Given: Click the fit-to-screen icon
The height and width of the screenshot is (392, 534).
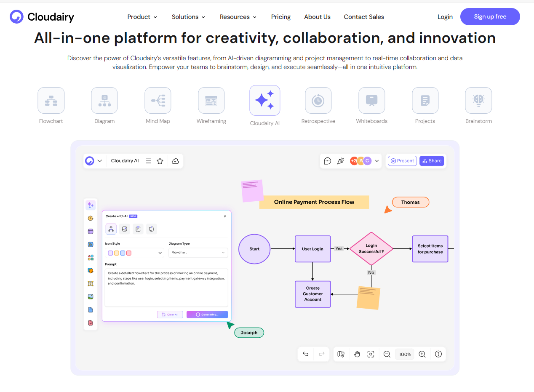Looking at the screenshot, I should [371, 354].
